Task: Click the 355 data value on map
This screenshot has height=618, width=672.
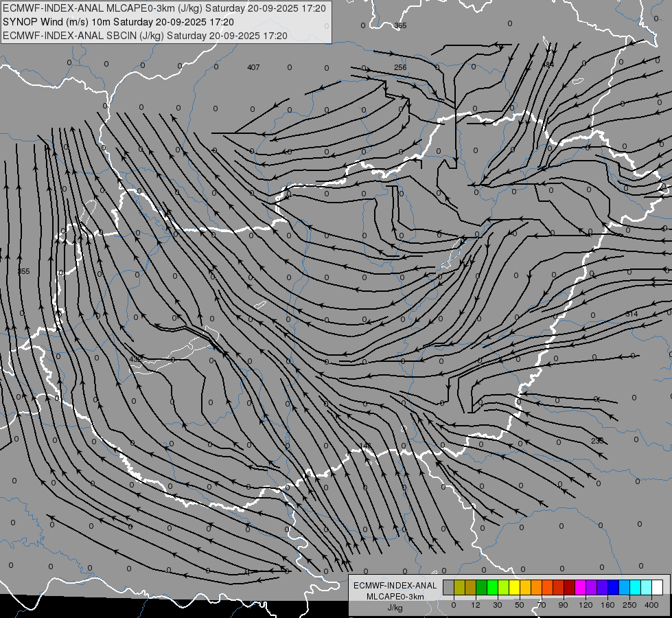Action: [x=24, y=272]
